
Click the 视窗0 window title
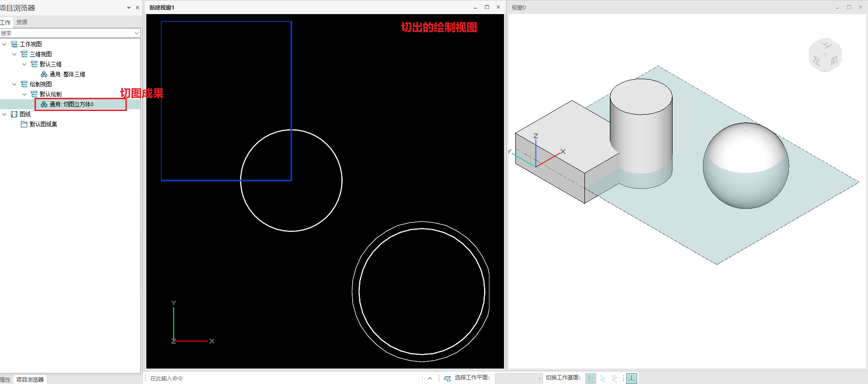519,8
